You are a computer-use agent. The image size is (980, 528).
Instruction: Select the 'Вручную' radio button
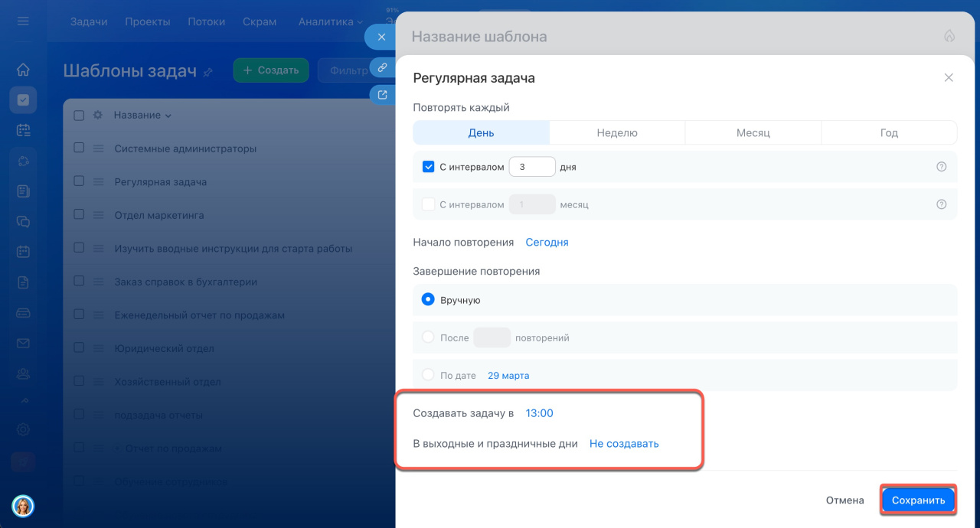pyautogui.click(x=429, y=300)
